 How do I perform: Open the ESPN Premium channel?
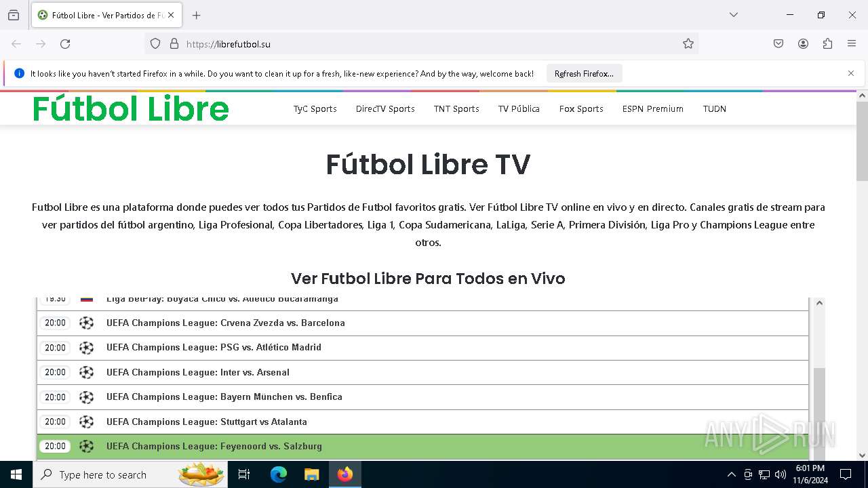point(653,108)
